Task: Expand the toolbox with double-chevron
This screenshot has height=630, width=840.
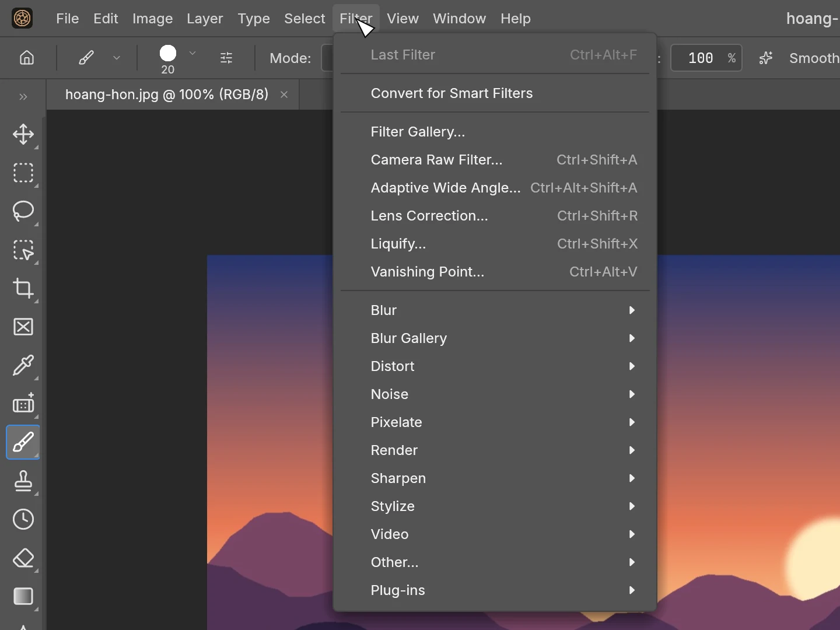Action: coord(23,97)
